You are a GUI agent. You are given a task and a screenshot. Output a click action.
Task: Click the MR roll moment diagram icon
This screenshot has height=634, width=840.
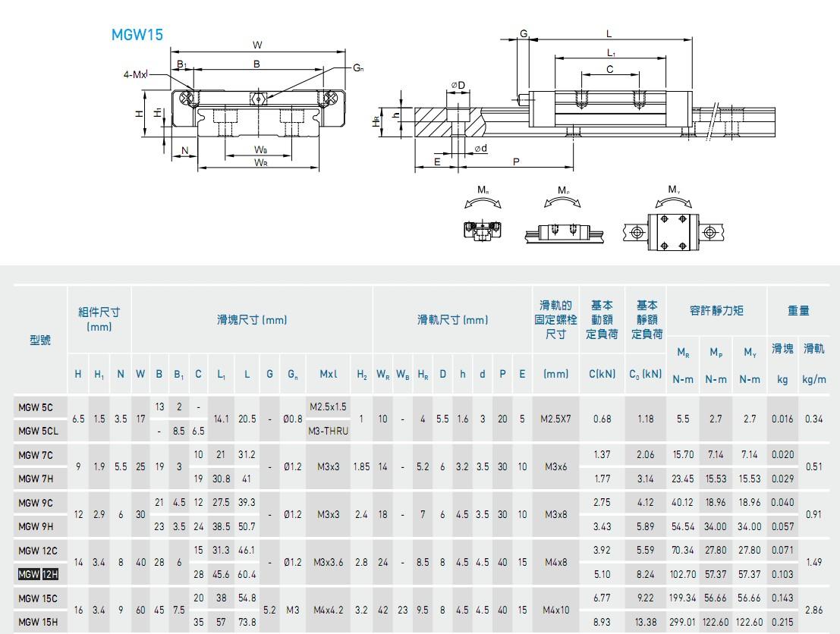(x=483, y=218)
